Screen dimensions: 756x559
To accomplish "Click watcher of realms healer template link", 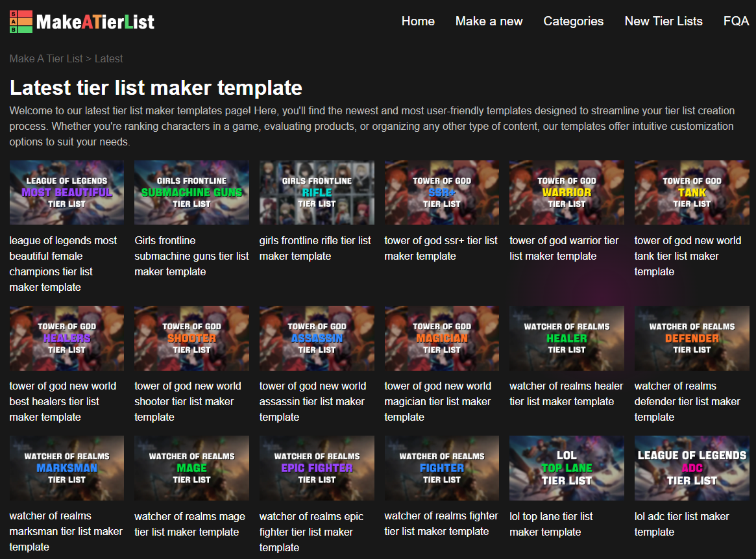I will 567,393.
